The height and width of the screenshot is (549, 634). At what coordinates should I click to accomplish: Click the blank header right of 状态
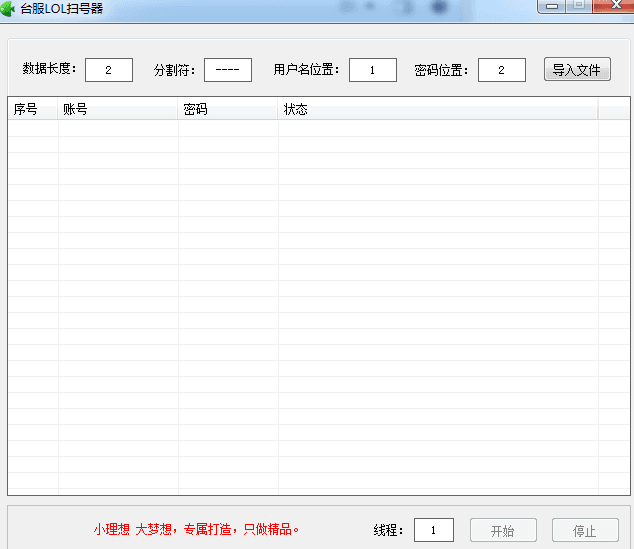(613, 109)
